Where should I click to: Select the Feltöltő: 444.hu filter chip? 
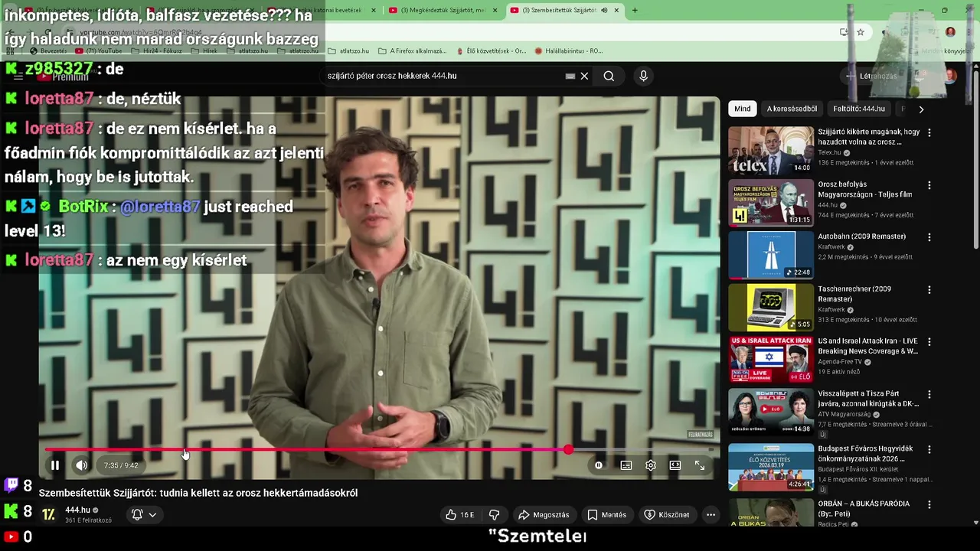(859, 109)
